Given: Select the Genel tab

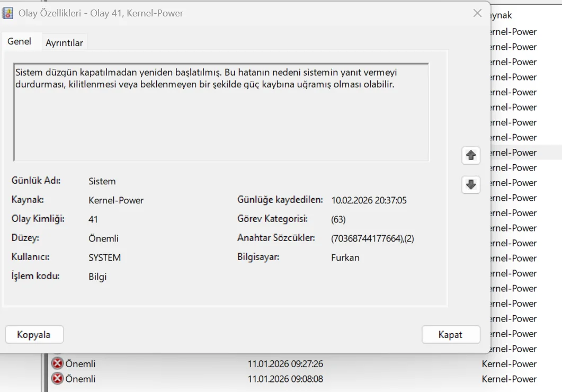Looking at the screenshot, I should [20, 41].
